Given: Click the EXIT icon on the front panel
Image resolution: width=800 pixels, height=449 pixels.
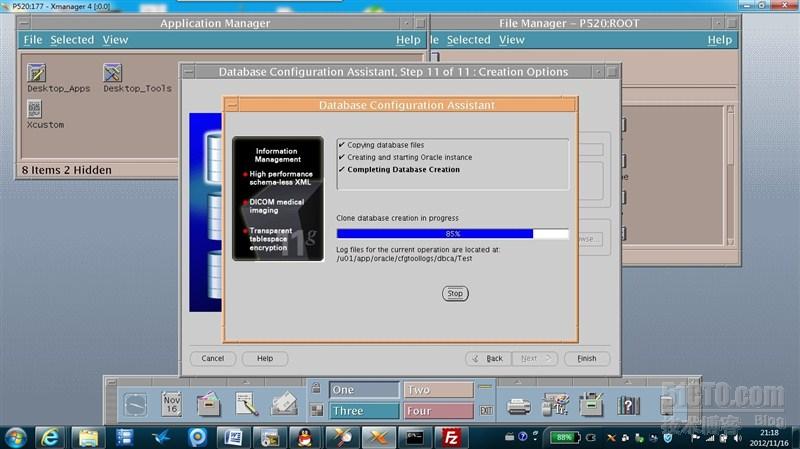Looking at the screenshot, I should [486, 410].
